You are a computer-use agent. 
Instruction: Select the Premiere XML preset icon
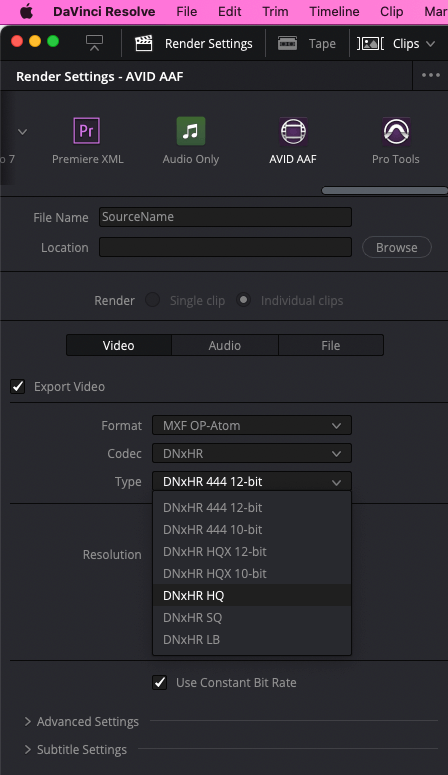(x=87, y=130)
